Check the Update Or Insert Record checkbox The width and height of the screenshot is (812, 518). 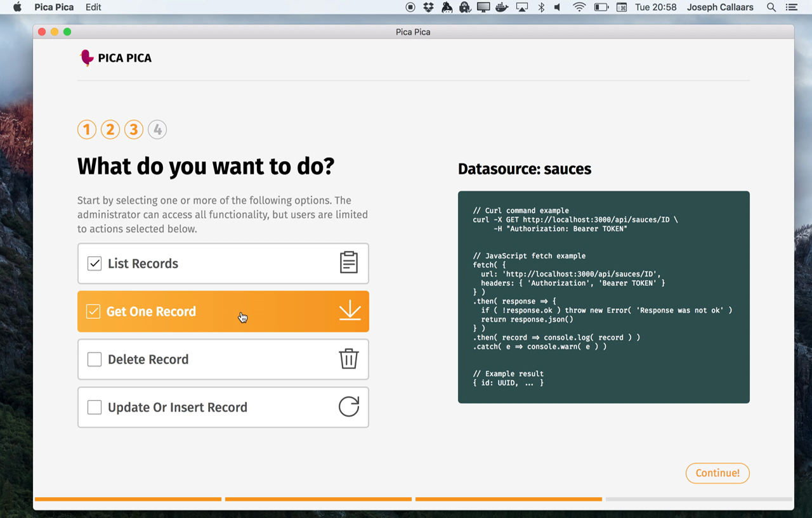coord(95,407)
